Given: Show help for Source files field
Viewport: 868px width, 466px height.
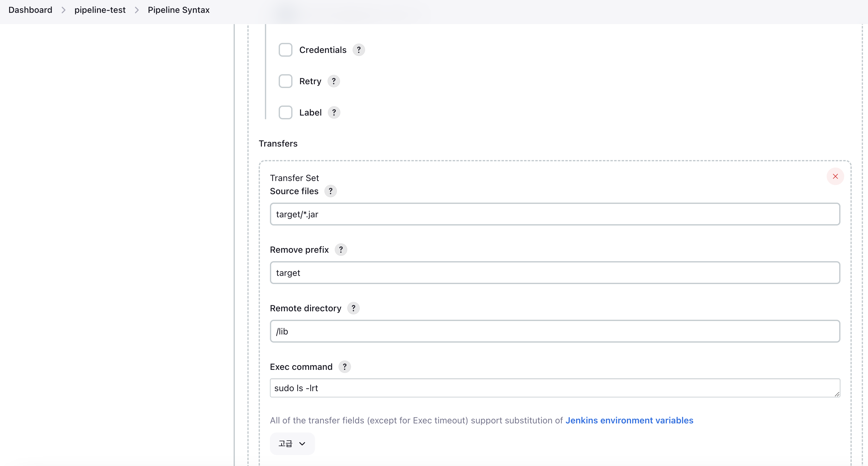Looking at the screenshot, I should 331,191.
